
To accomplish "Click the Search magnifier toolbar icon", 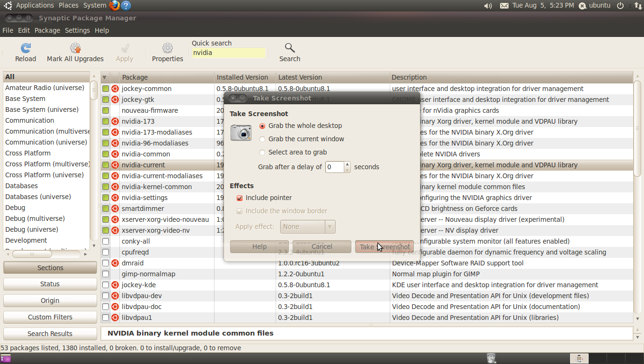I will click(x=290, y=48).
